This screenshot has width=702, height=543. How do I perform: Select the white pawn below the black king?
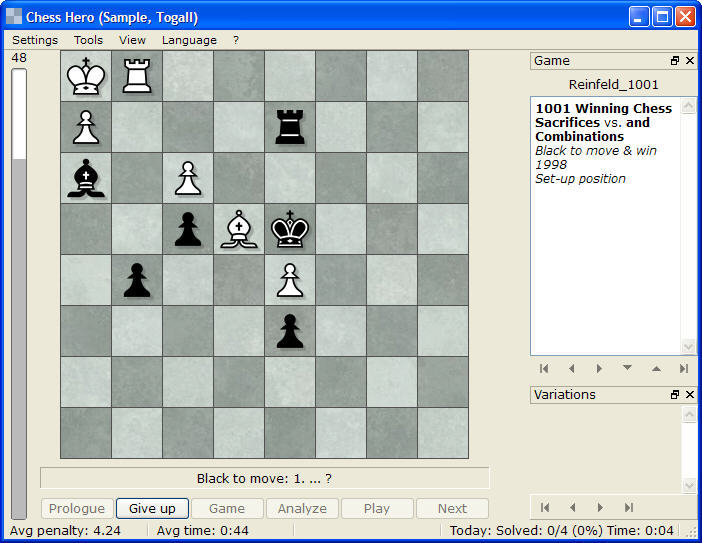(x=290, y=280)
